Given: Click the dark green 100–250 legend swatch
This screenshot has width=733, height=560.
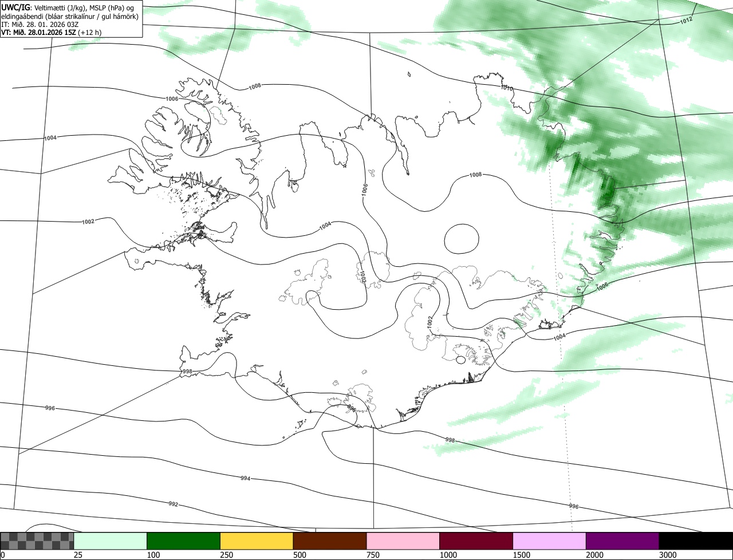Looking at the screenshot, I should (x=184, y=541).
